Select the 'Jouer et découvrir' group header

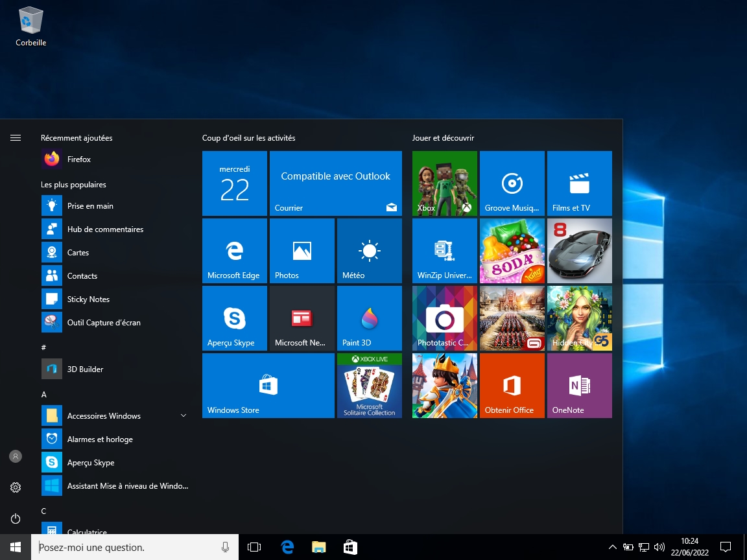click(443, 137)
